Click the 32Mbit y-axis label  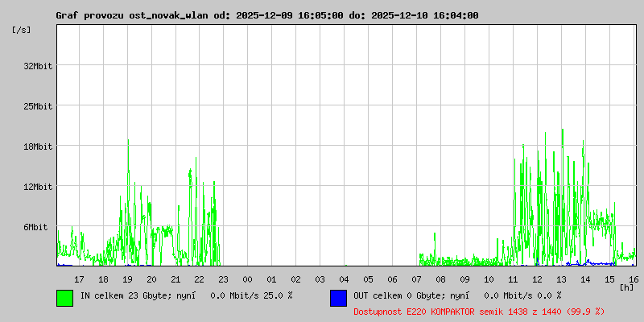[x=38, y=66]
